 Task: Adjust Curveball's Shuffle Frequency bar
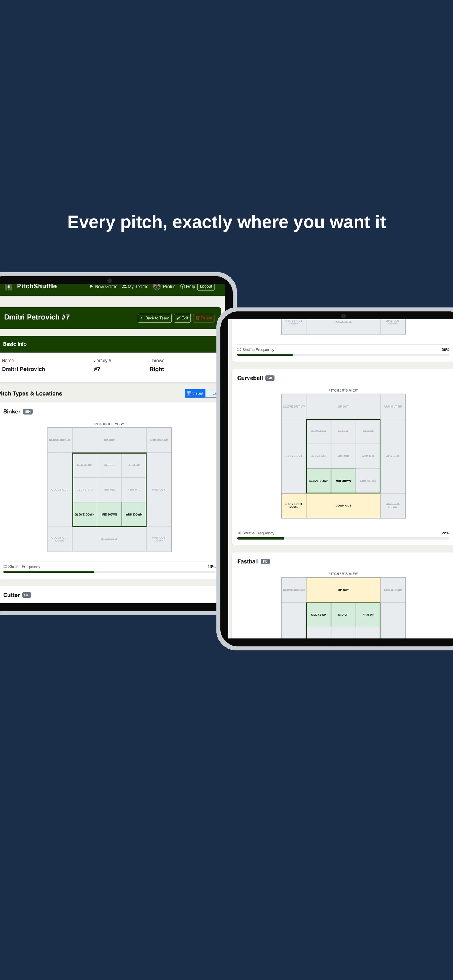343,538
